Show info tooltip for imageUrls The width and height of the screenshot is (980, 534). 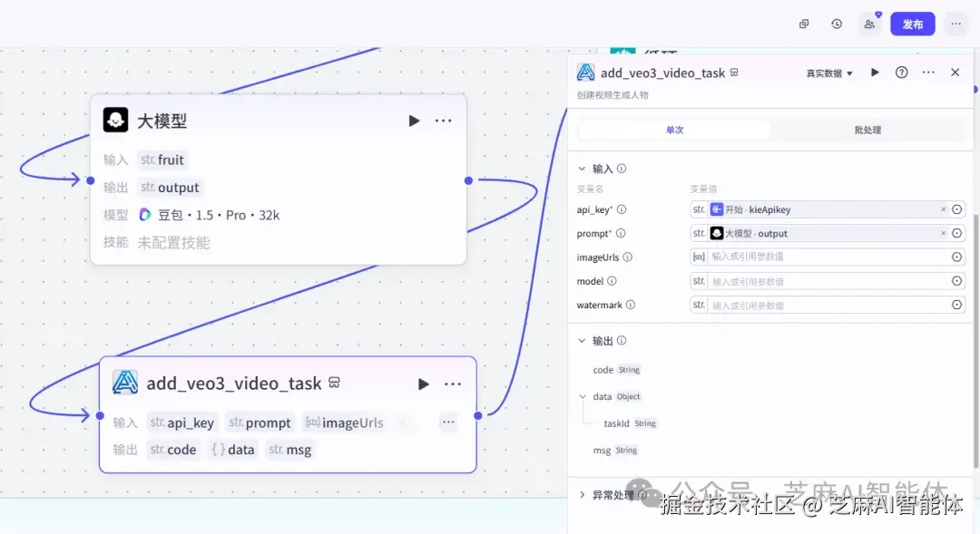(x=628, y=257)
